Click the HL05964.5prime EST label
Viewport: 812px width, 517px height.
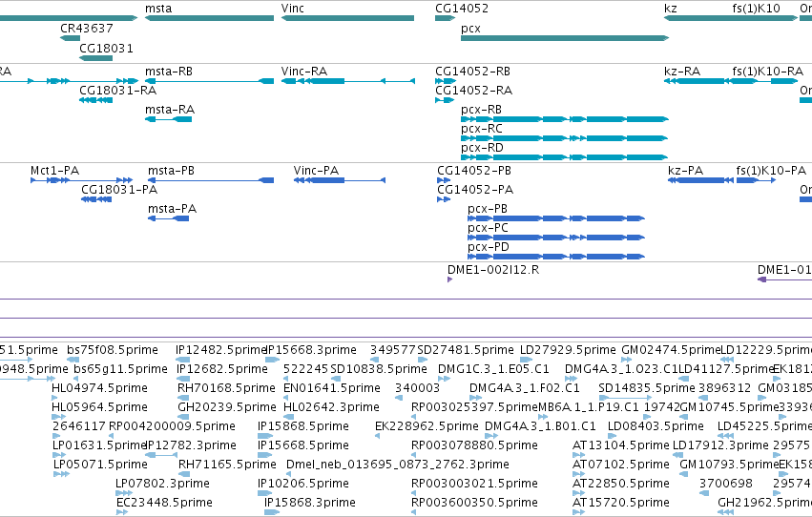pos(99,408)
